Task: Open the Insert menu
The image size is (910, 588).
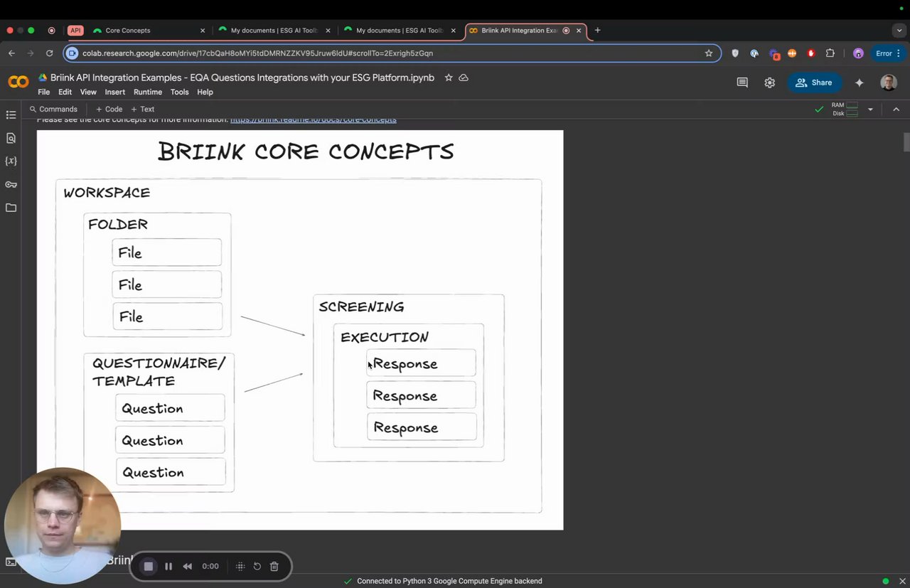Action: (114, 92)
